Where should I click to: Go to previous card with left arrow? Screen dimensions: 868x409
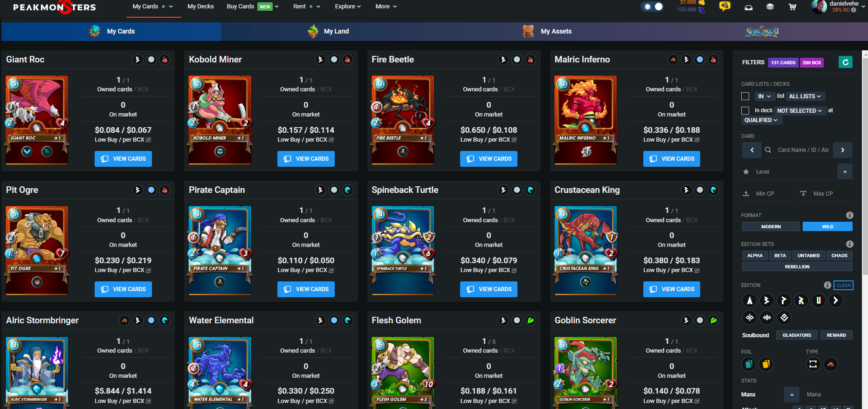[752, 150]
